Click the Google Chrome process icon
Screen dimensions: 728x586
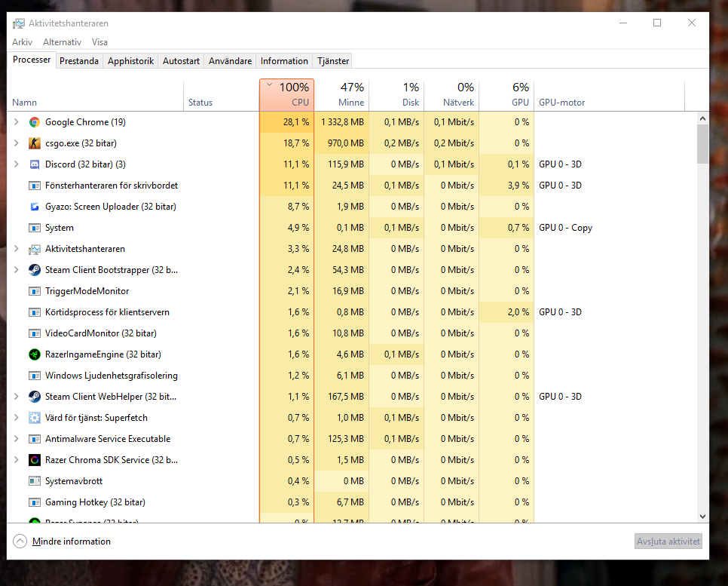tap(35, 122)
